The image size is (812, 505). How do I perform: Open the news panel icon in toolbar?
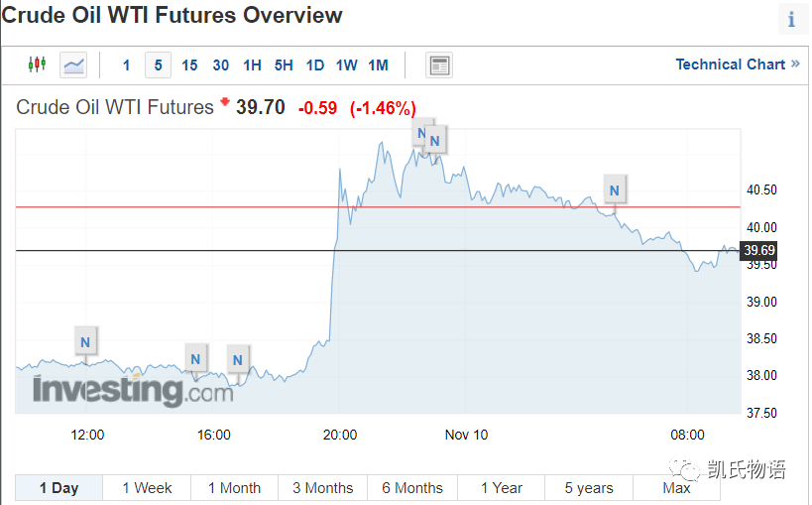tap(438, 65)
